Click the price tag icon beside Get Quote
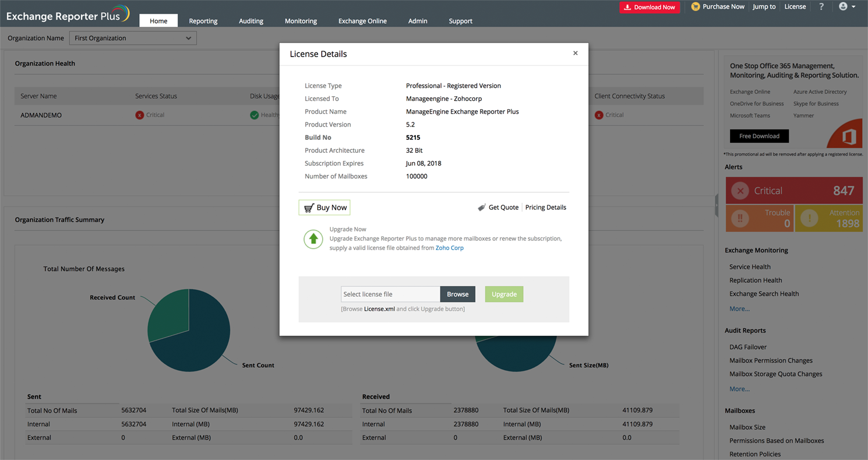The height and width of the screenshot is (460, 868). (x=482, y=208)
